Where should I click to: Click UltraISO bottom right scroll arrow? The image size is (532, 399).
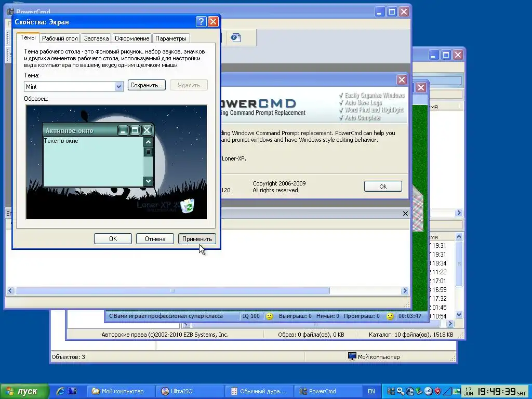tap(450, 324)
